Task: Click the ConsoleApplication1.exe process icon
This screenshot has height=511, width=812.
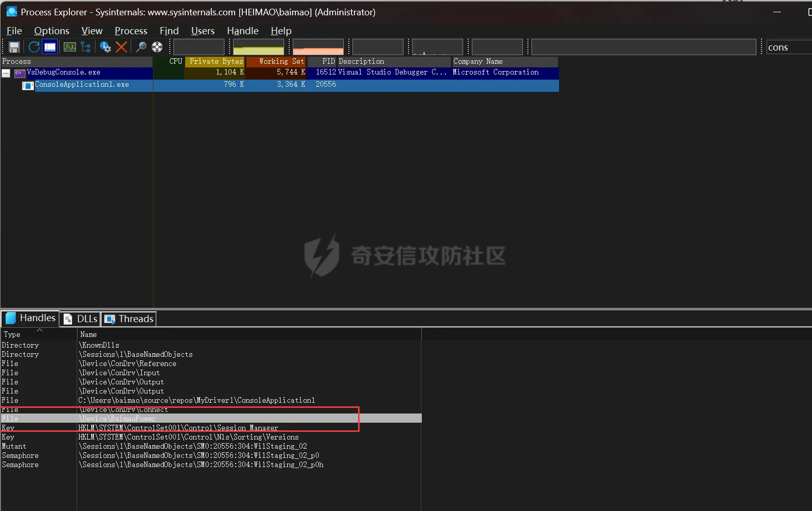Action: (28, 86)
